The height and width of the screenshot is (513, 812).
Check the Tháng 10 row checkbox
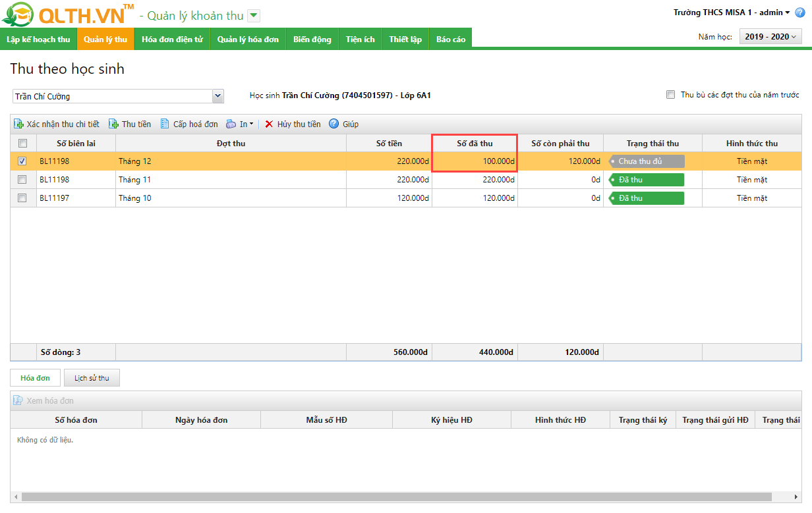pos(22,198)
